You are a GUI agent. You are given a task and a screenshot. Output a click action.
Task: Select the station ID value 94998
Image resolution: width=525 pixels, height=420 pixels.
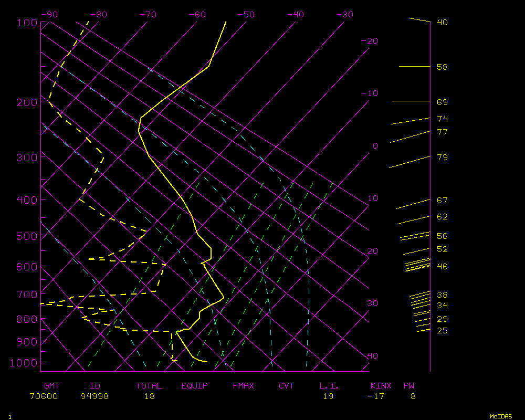(x=94, y=396)
